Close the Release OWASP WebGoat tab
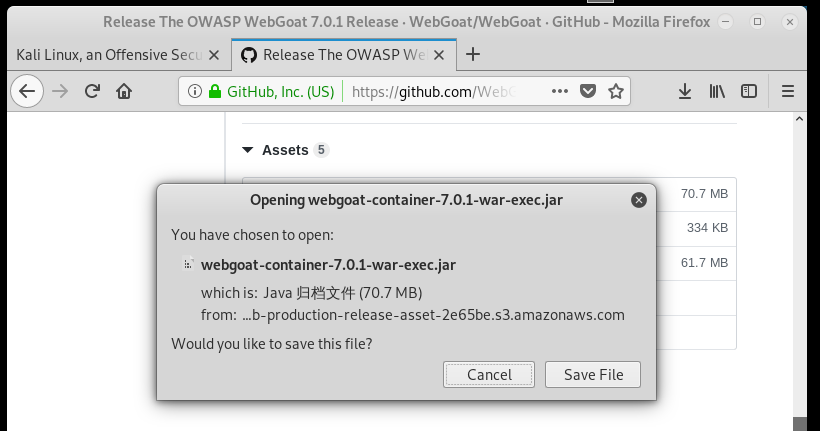The image size is (820, 431). (439, 55)
